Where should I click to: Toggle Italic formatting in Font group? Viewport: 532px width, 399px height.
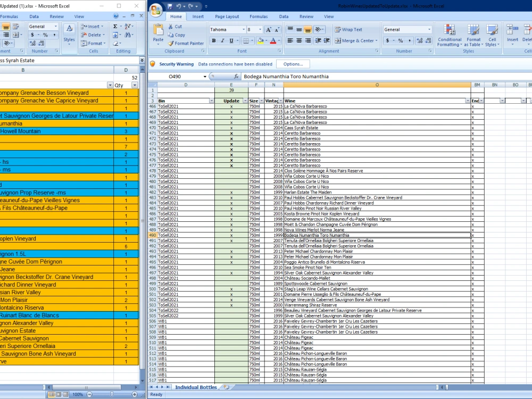click(x=222, y=41)
